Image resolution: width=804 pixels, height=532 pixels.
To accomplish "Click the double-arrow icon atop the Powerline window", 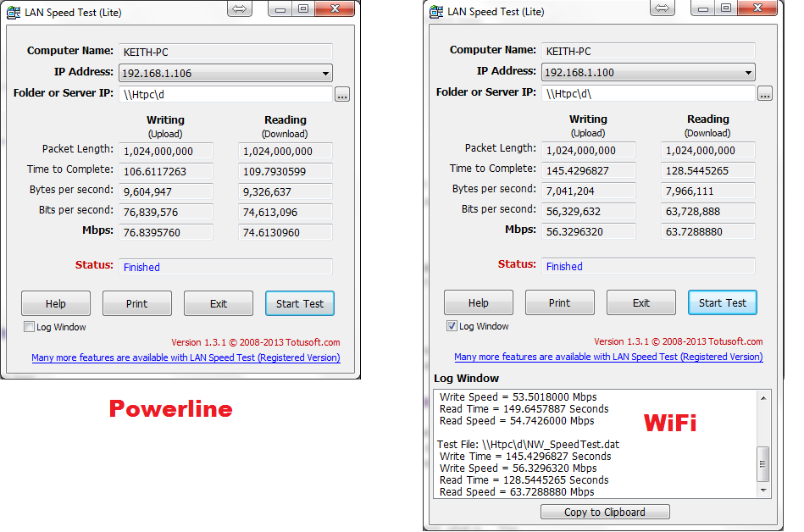I will [238, 8].
